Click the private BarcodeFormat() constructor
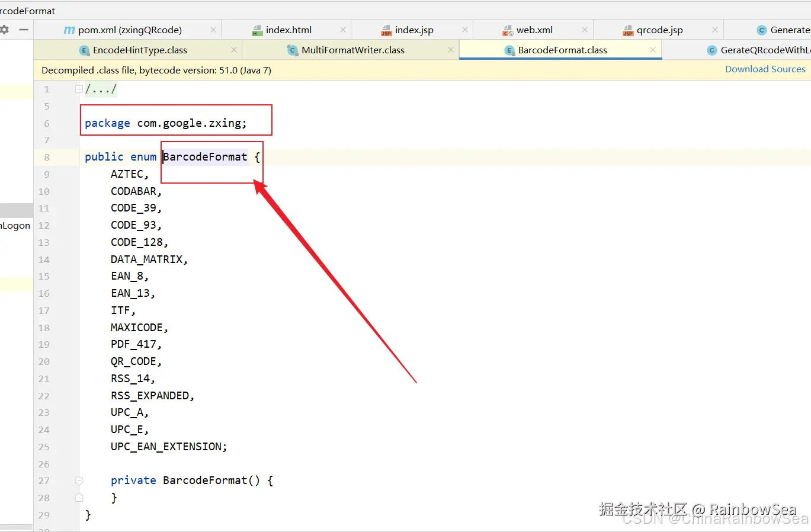The width and height of the screenshot is (811, 532). pos(192,480)
